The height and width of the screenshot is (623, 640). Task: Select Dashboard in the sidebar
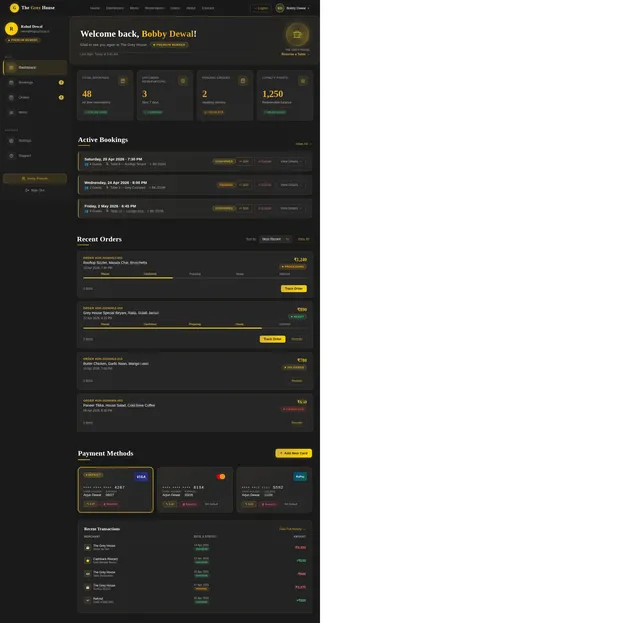click(35, 67)
